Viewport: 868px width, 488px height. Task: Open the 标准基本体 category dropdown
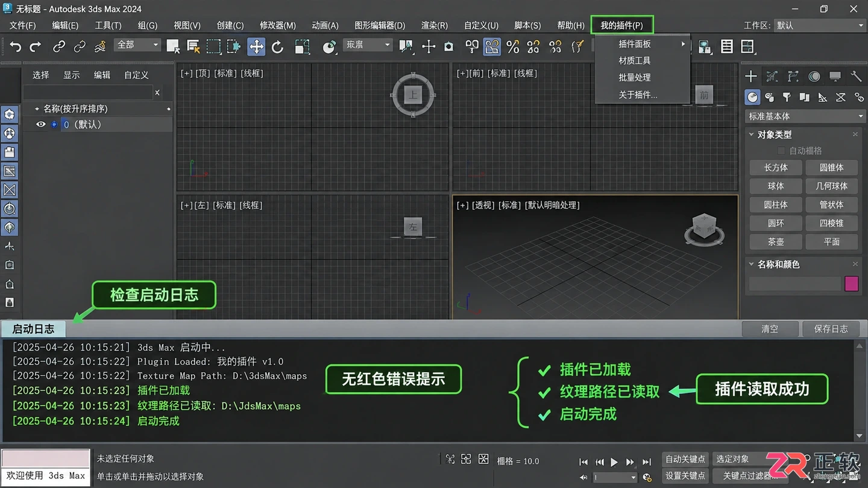click(805, 116)
